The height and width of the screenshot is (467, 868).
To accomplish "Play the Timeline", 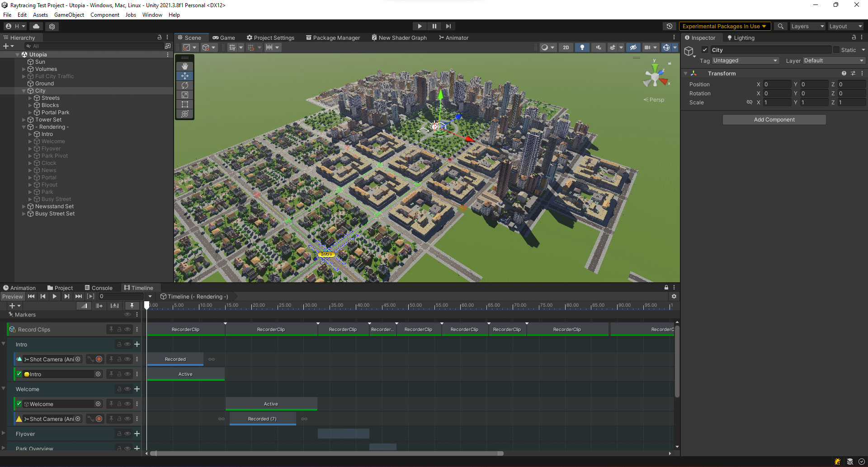I will pyautogui.click(x=55, y=297).
